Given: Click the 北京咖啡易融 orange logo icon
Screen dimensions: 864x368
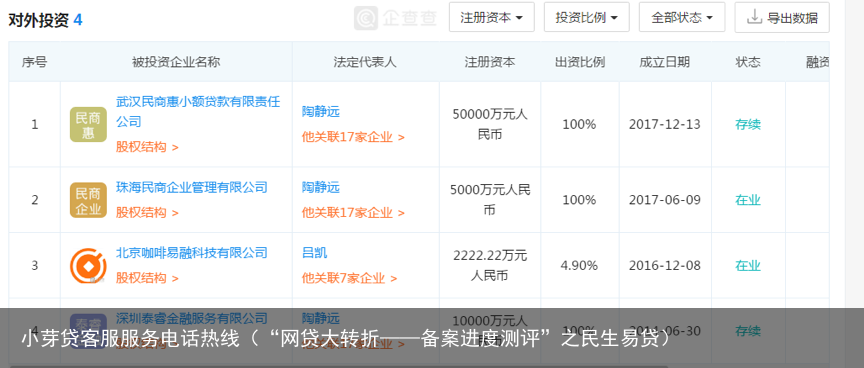Looking at the screenshot, I should pyautogui.click(x=88, y=266).
